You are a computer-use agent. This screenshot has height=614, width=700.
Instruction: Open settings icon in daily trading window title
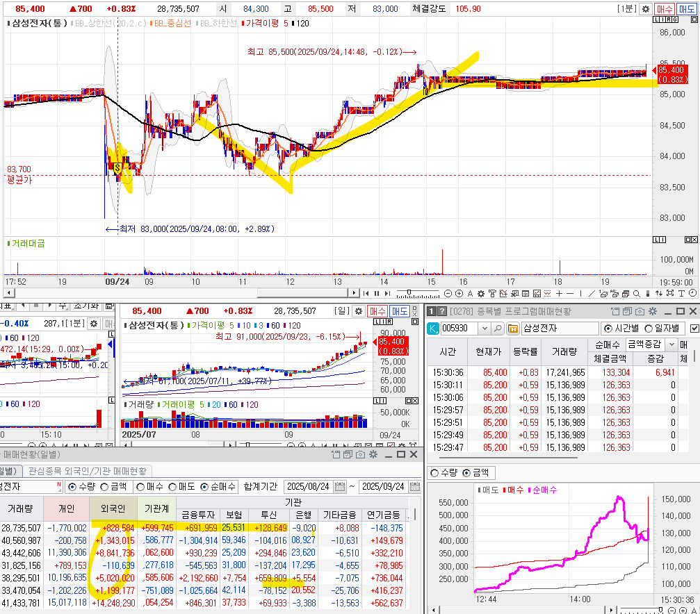pyautogui.click(x=373, y=455)
